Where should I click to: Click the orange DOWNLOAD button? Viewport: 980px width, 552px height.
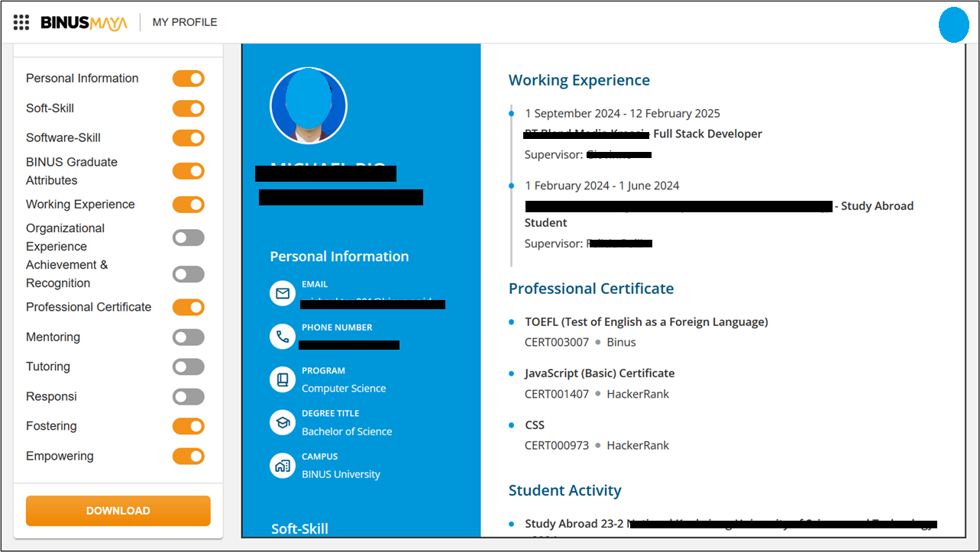pyautogui.click(x=118, y=511)
